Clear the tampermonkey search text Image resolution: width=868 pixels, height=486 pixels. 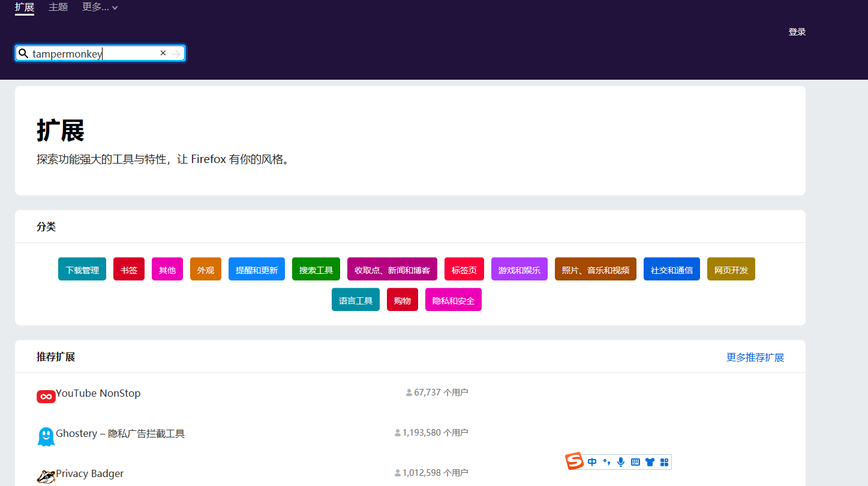(163, 53)
